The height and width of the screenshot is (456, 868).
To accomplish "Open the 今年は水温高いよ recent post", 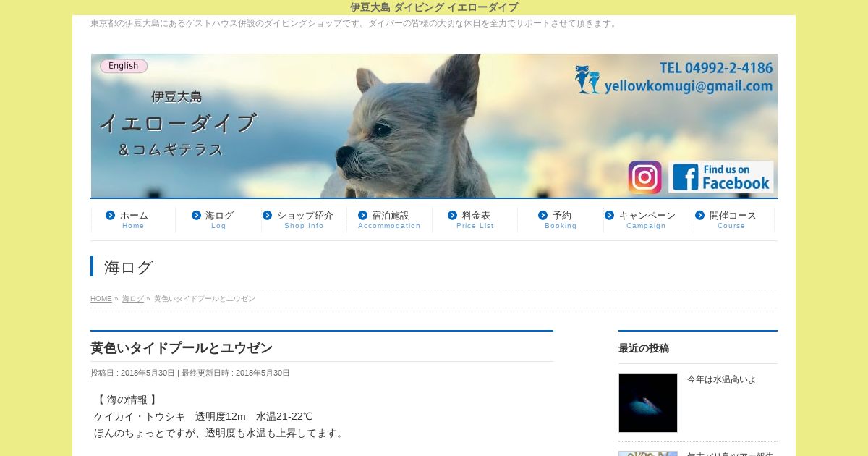I will point(721,379).
